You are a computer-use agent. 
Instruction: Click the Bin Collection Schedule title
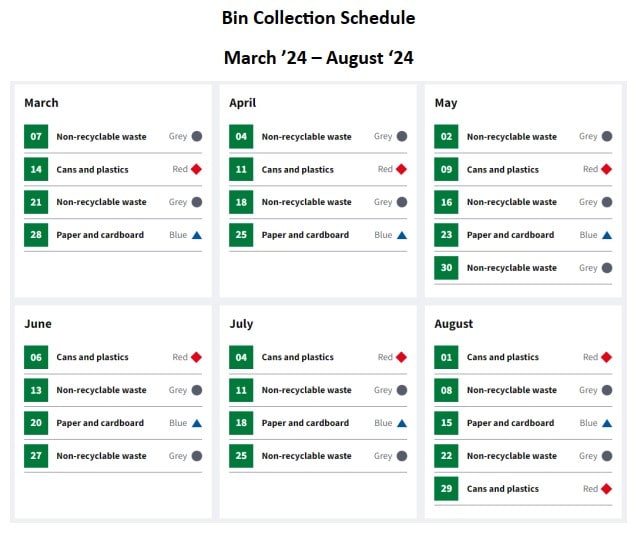(319, 18)
